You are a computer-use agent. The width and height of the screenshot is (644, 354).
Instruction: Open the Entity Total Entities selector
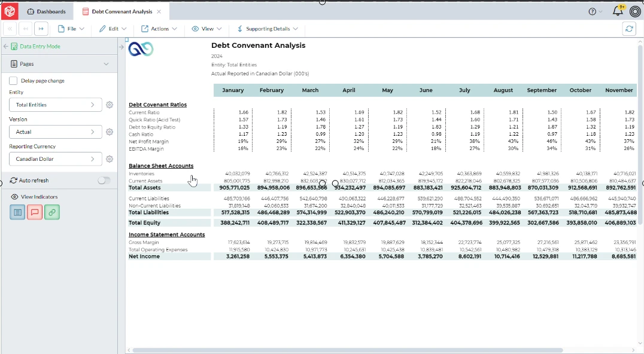(x=56, y=105)
